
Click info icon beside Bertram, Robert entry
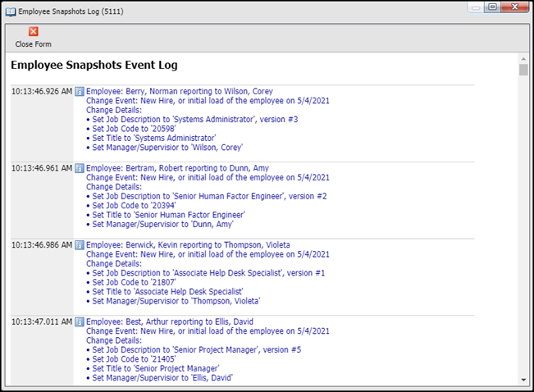tap(80, 169)
